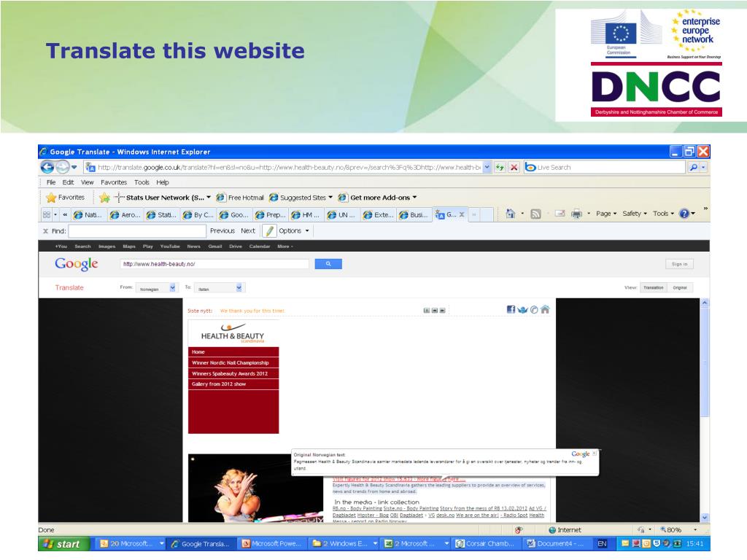Click the Add to Favorites Bar star icon

(x=105, y=197)
